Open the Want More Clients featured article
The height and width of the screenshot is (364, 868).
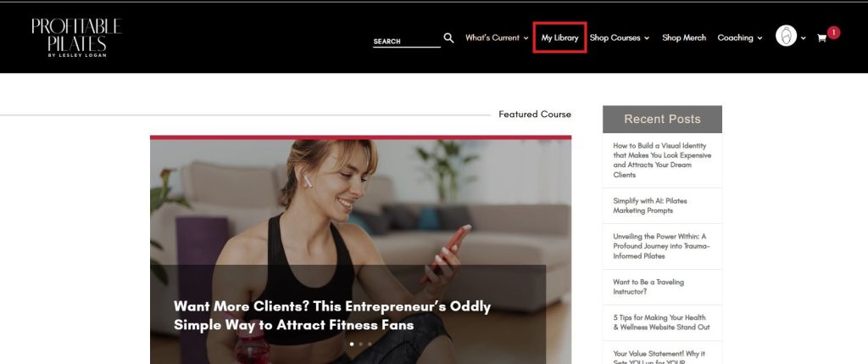(x=332, y=316)
